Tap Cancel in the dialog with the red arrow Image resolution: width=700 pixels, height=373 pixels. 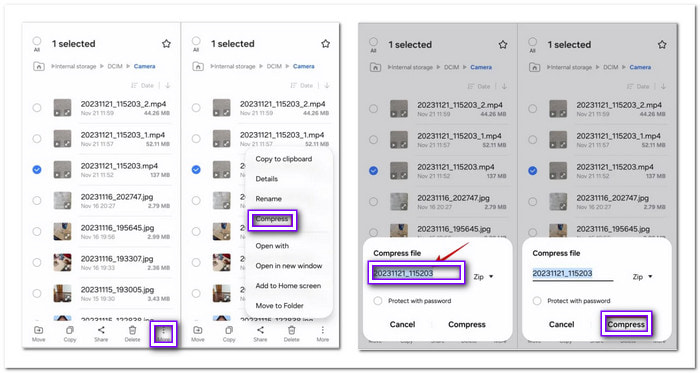tap(402, 324)
